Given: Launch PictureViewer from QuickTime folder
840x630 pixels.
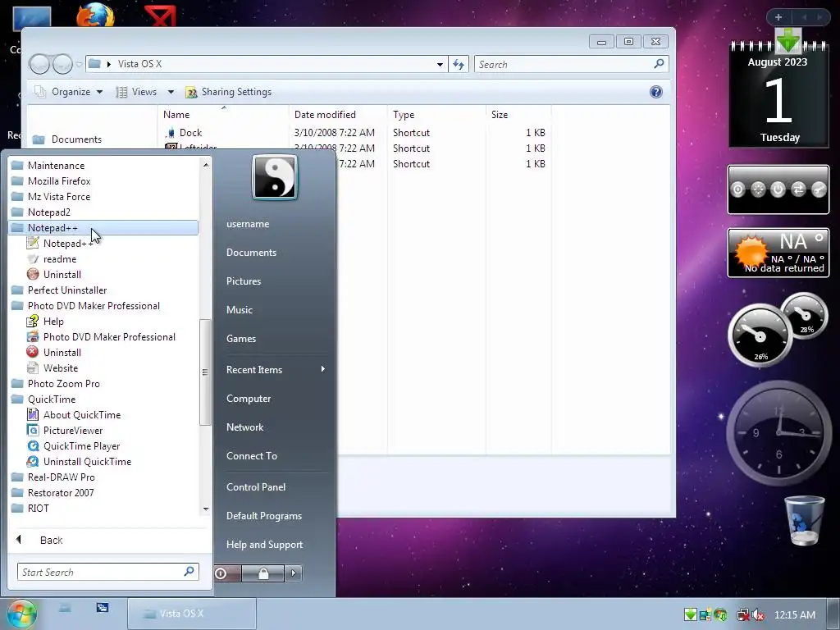Looking at the screenshot, I should click(73, 430).
